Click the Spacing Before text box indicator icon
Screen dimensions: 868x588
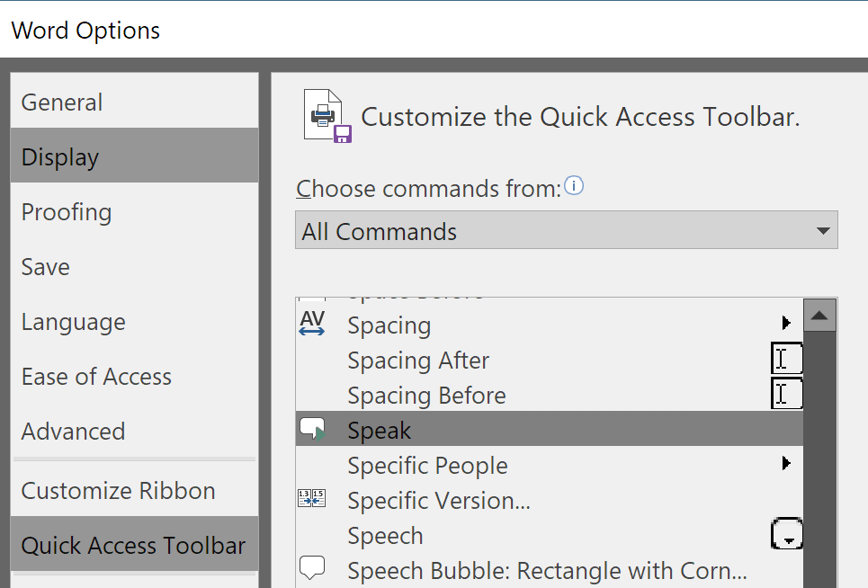click(785, 395)
